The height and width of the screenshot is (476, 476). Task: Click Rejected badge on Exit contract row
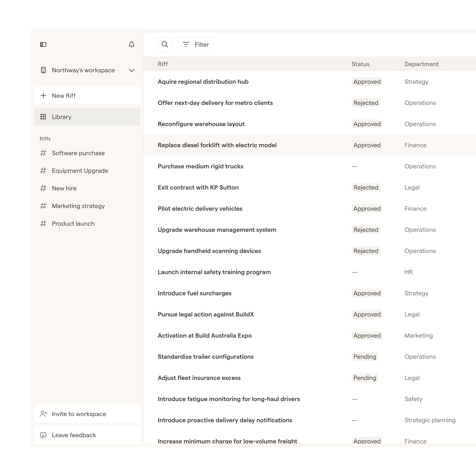[366, 188]
